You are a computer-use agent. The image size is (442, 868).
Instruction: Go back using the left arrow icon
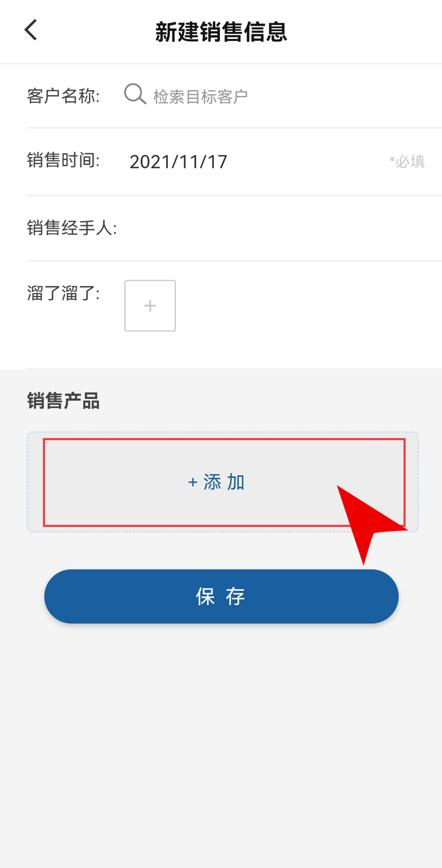tap(31, 30)
